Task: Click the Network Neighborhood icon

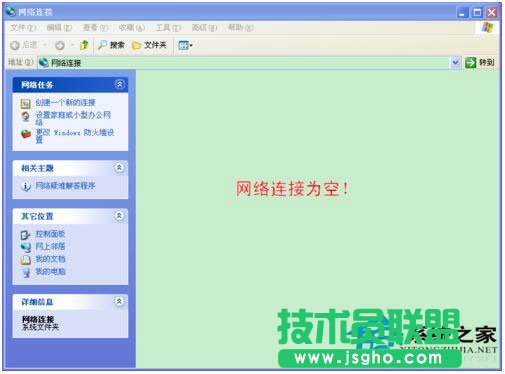Action: (x=26, y=247)
